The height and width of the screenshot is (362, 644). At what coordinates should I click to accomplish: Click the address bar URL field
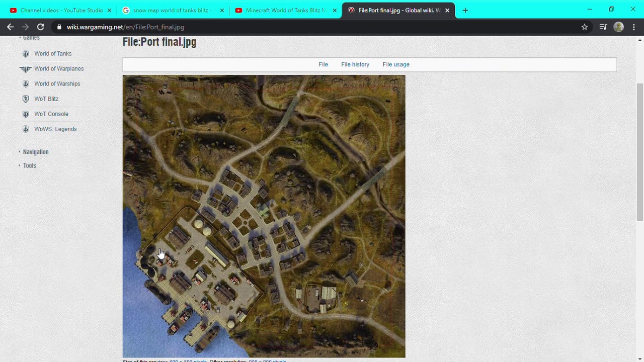(x=322, y=27)
